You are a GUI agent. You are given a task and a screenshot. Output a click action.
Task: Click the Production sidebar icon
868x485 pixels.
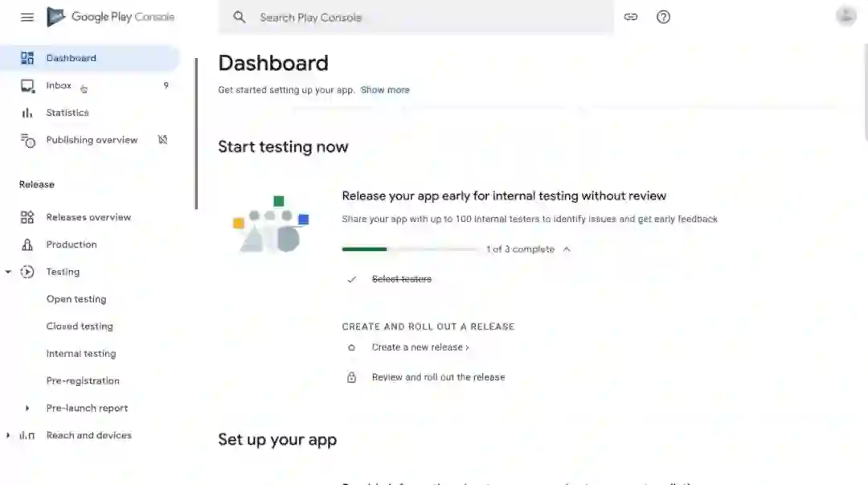pyautogui.click(x=27, y=245)
